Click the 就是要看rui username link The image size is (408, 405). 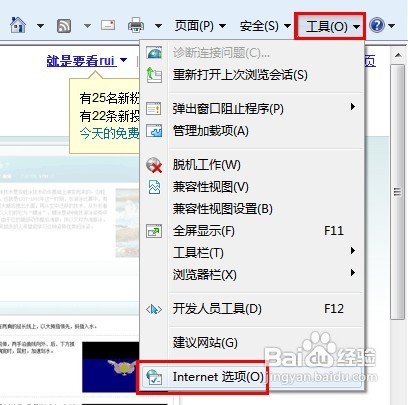click(82, 61)
